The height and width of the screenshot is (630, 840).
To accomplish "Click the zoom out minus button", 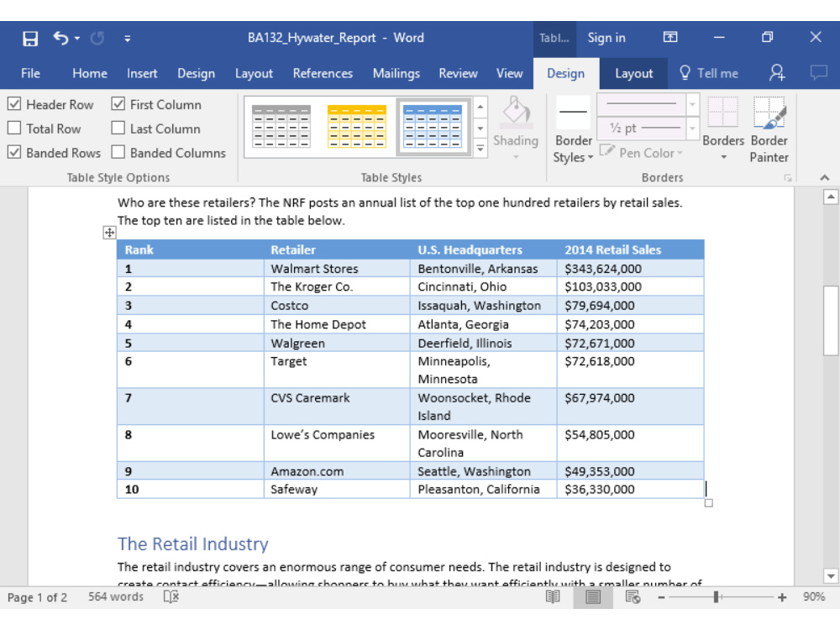I will (662, 597).
